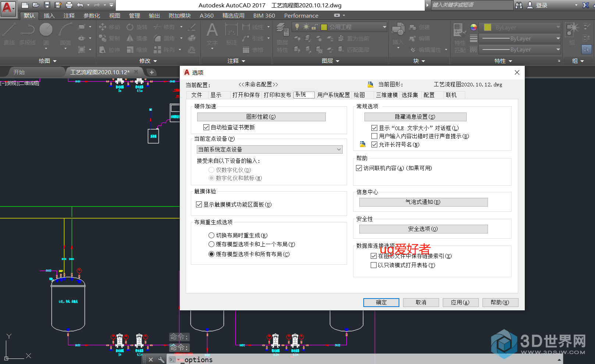Image resolution: width=595 pixels, height=364 pixels.
Task: Toggle 显示“OLE 文字大小”对话框 checkbox
Action: [374, 128]
